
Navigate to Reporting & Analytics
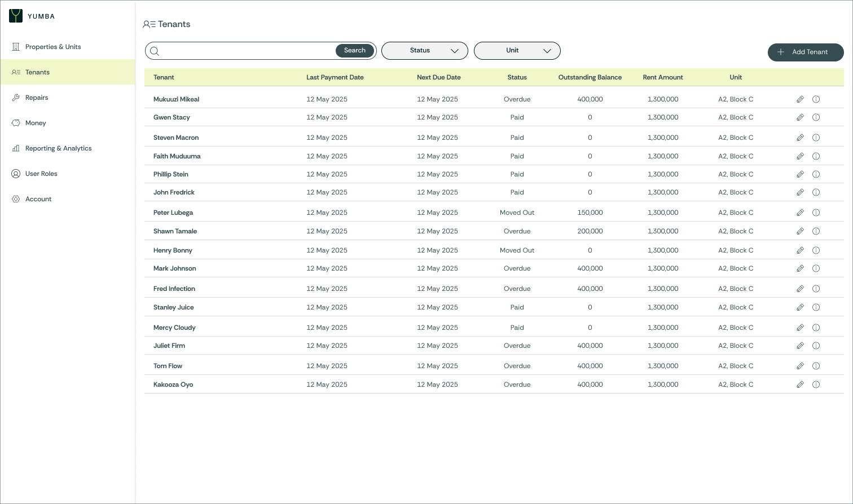tap(58, 148)
